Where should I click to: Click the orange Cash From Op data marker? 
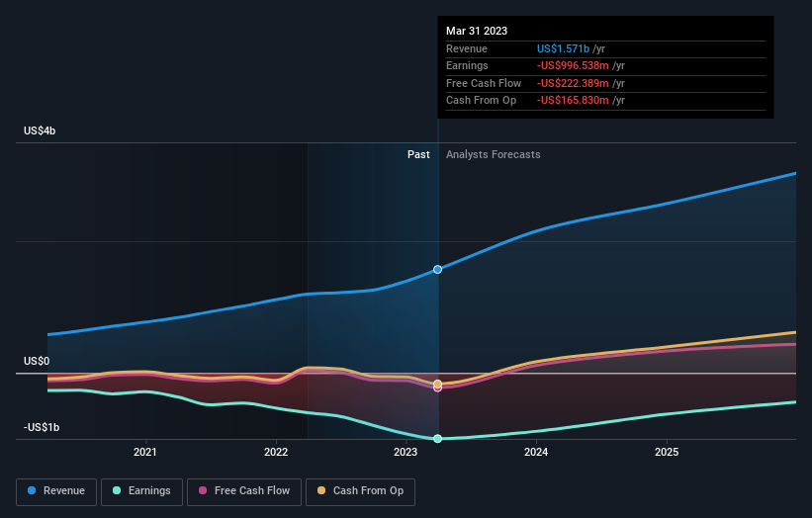coord(437,384)
